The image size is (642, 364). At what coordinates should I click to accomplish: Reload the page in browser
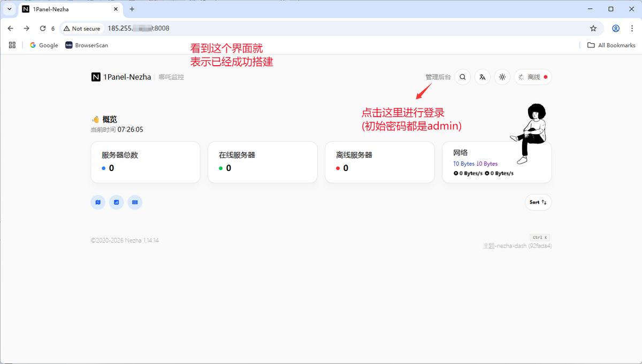coord(43,28)
